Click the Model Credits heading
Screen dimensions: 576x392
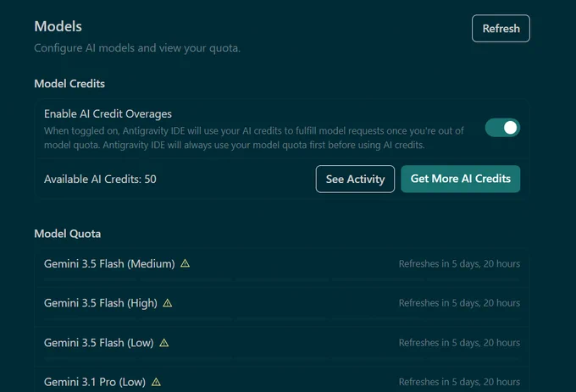click(x=69, y=84)
